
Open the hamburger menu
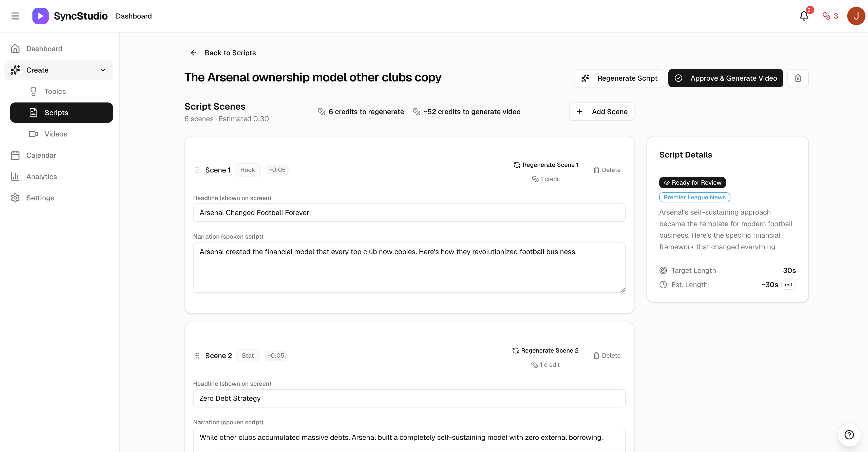pyautogui.click(x=15, y=16)
